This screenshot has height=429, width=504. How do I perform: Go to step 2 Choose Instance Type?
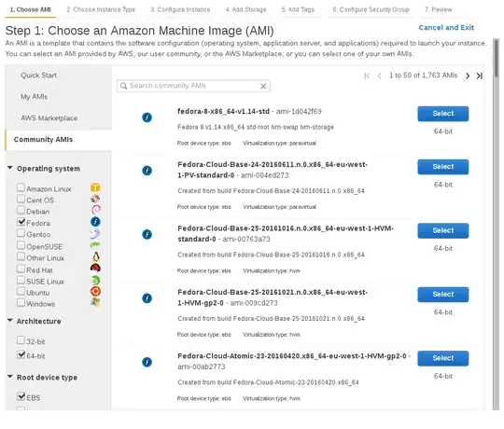tap(101, 9)
